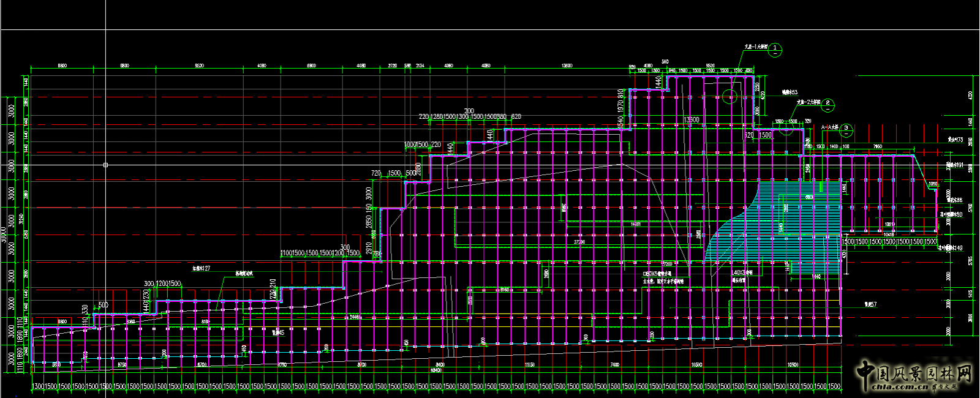Click the crosshair pickbox square
This screenshot has width=980, height=398.
click(x=106, y=165)
